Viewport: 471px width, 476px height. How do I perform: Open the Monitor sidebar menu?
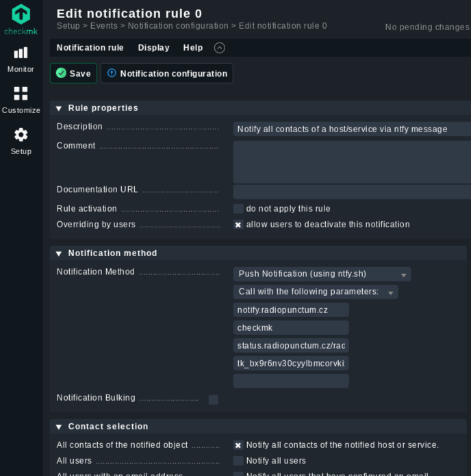coord(21,59)
